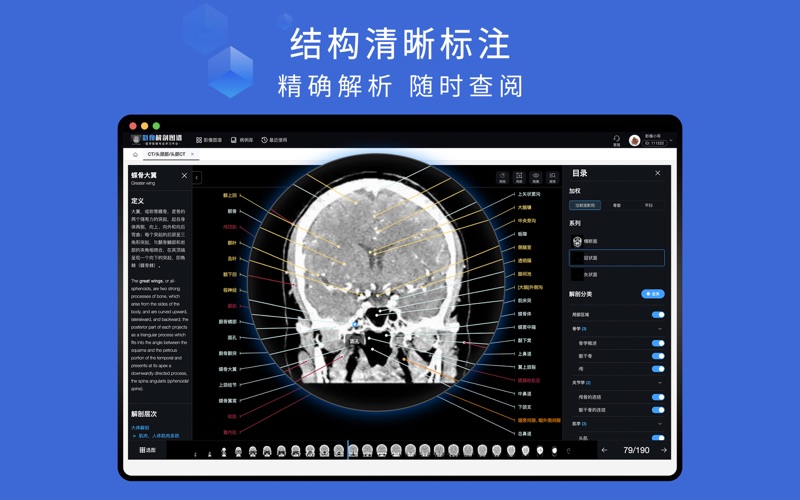Open the 影像图谱 navigation item
Image resolution: width=800 pixels, height=500 pixels.
(209, 140)
